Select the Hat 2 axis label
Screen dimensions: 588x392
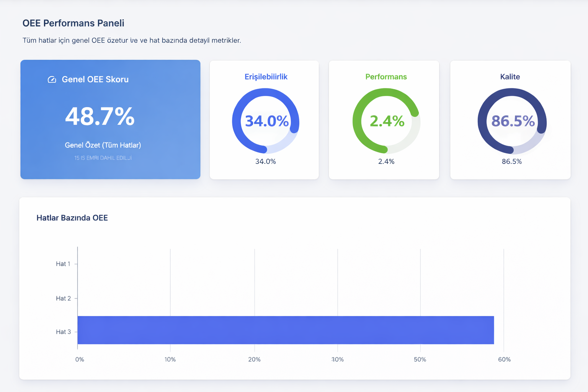63,298
